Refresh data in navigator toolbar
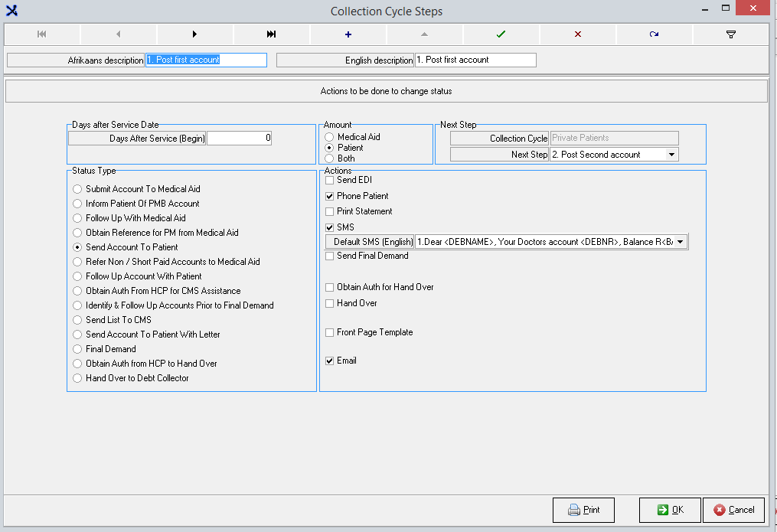The image size is (777, 532). [x=654, y=34]
